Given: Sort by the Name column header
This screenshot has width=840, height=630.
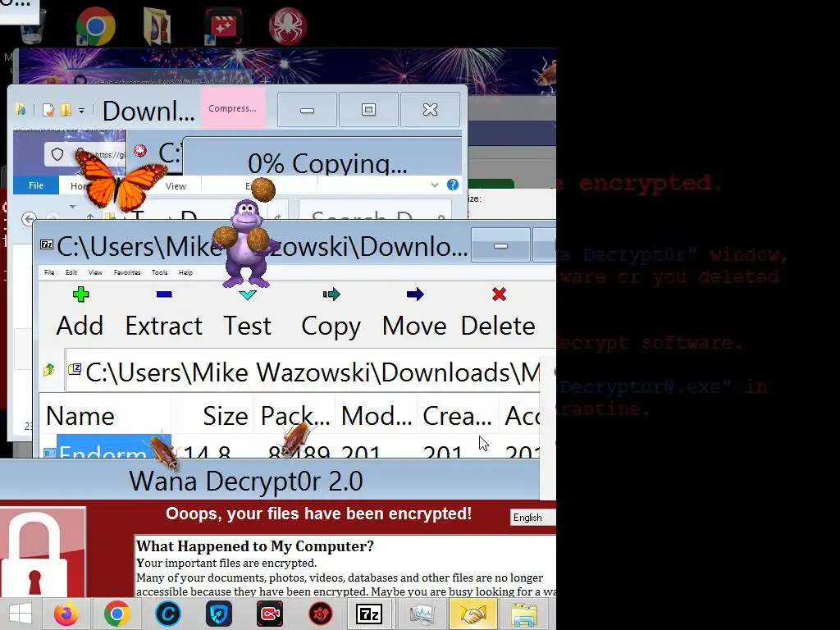Looking at the screenshot, I should [x=105, y=416].
